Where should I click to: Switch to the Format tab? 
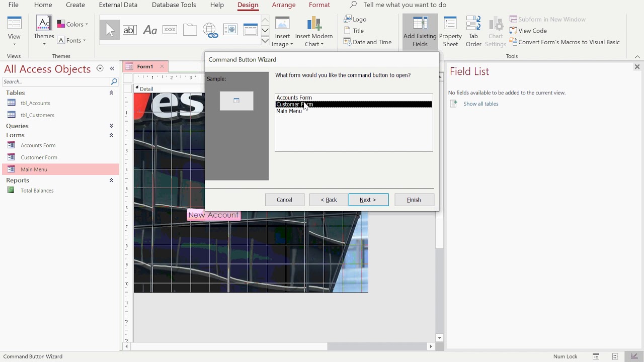click(319, 5)
